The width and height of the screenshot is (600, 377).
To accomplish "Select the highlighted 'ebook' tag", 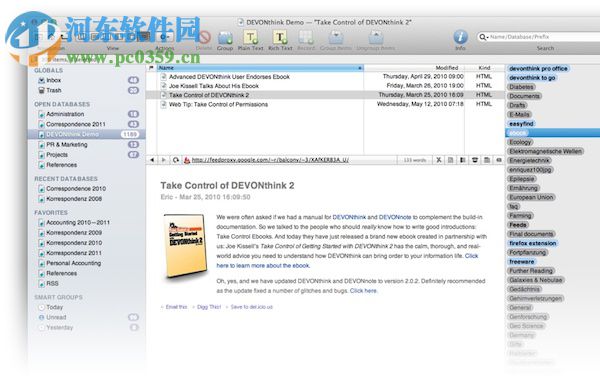I will (517, 133).
